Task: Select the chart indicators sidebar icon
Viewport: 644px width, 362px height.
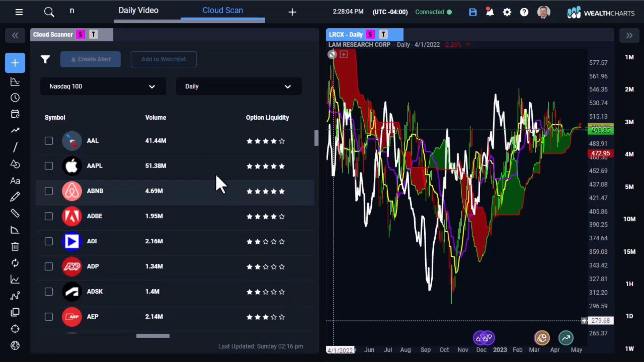Action: 15,81
